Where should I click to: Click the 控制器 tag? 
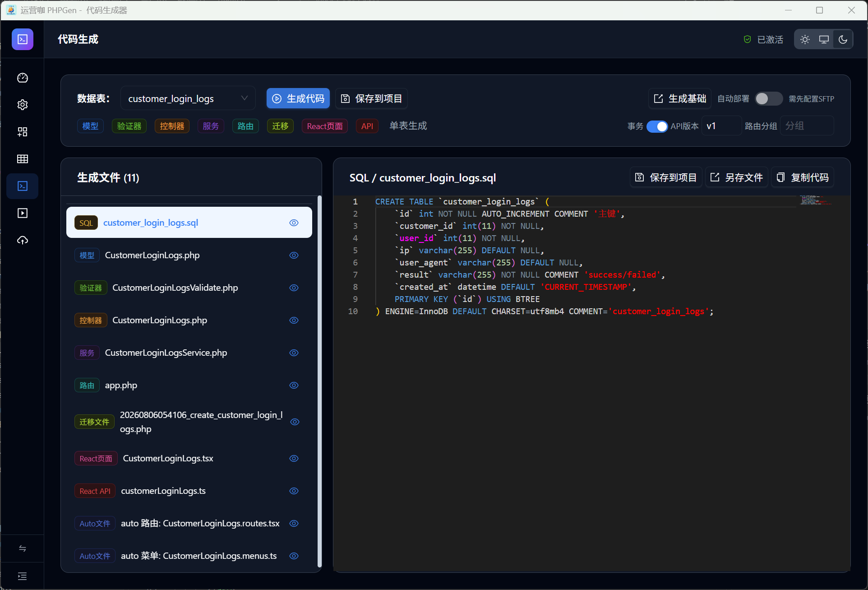click(172, 126)
